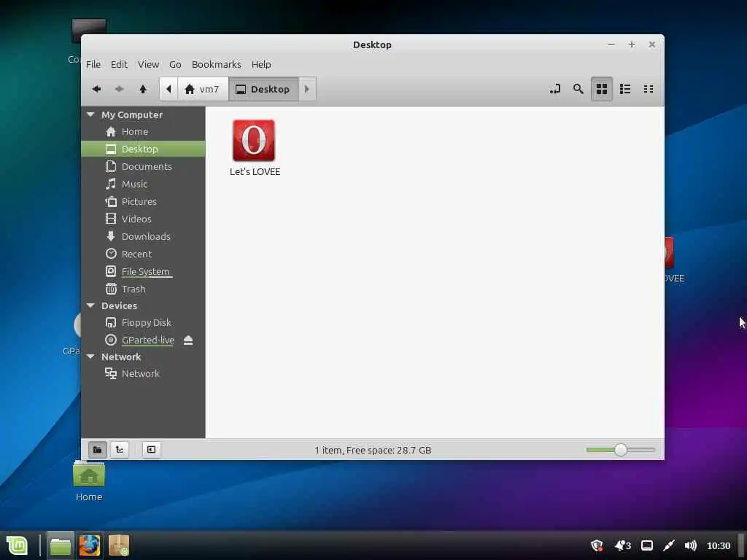Open Pictures in the sidebar

click(x=143, y=201)
